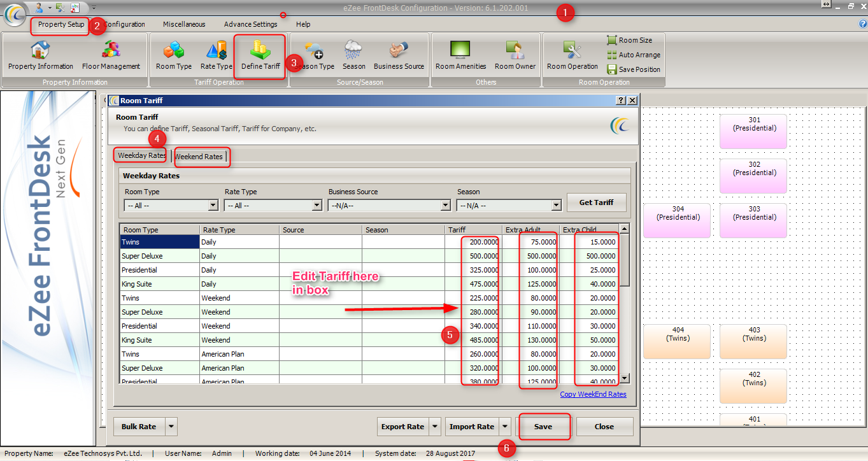Screen dimensions: 868x461
Task: Click the Tariff column header
Action: pyautogui.click(x=473, y=230)
